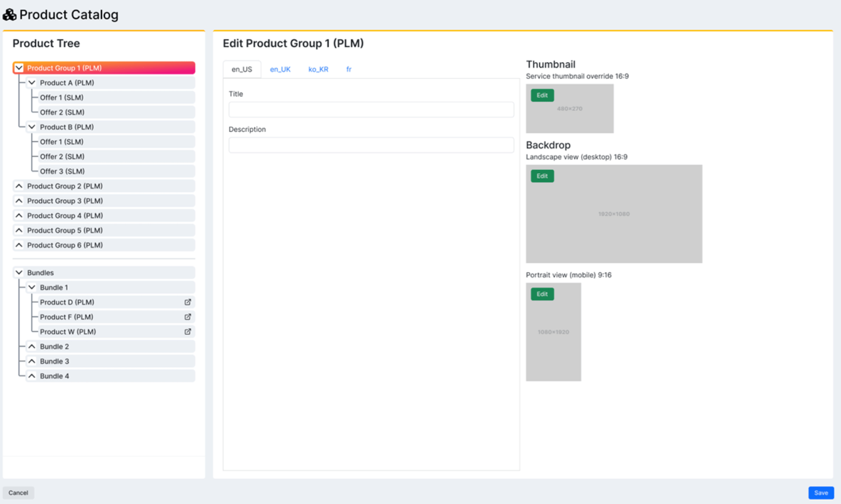Expand Product Group 2 (PLM) chevron
Image resolution: width=841 pixels, height=504 pixels.
coord(19,186)
